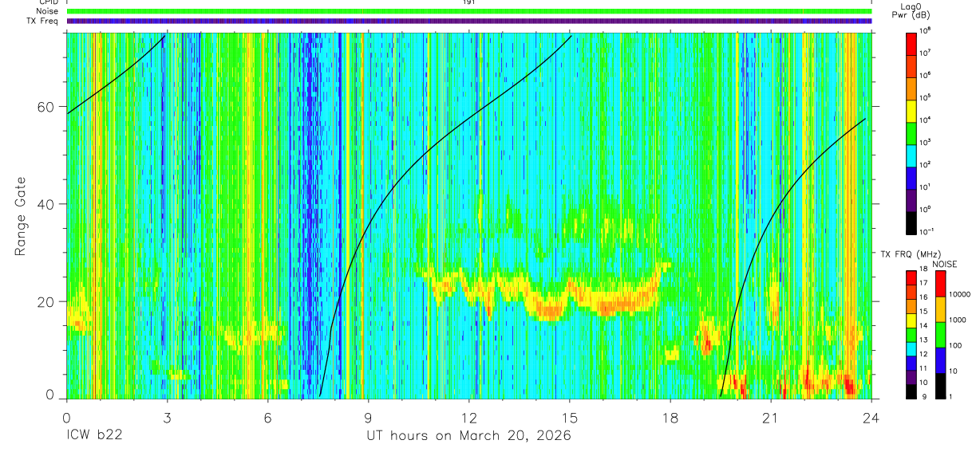Click the '15' label on TX FRQ legend
The image size is (980, 452).
tap(924, 312)
